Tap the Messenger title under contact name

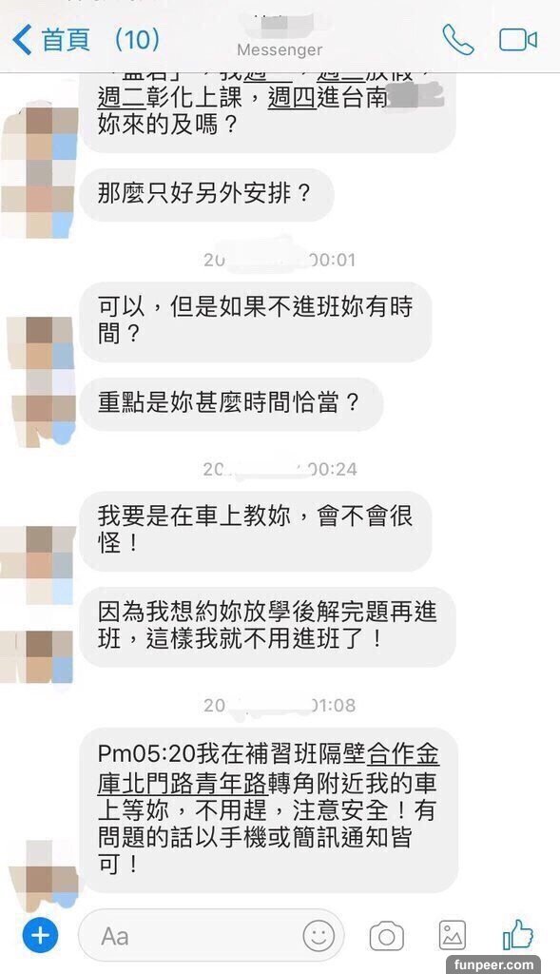280,49
